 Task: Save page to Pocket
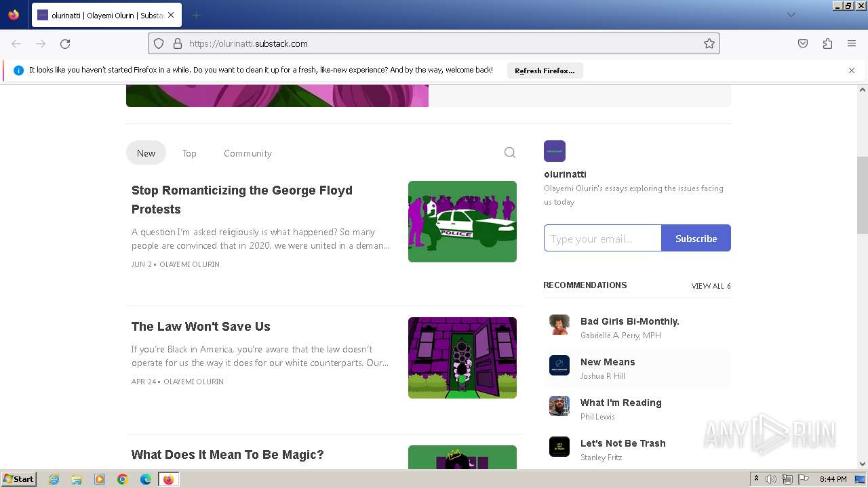coord(803,43)
